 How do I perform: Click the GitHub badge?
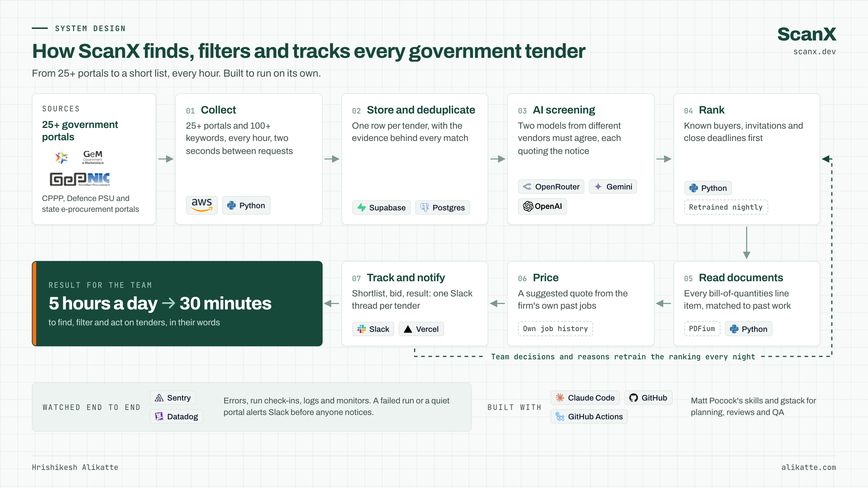[648, 398]
